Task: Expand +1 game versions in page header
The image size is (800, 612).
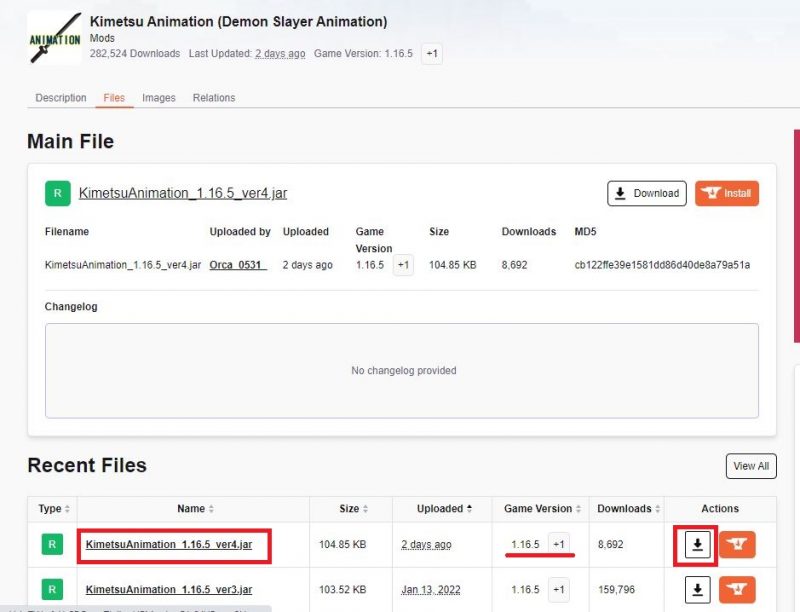Action: click(431, 53)
